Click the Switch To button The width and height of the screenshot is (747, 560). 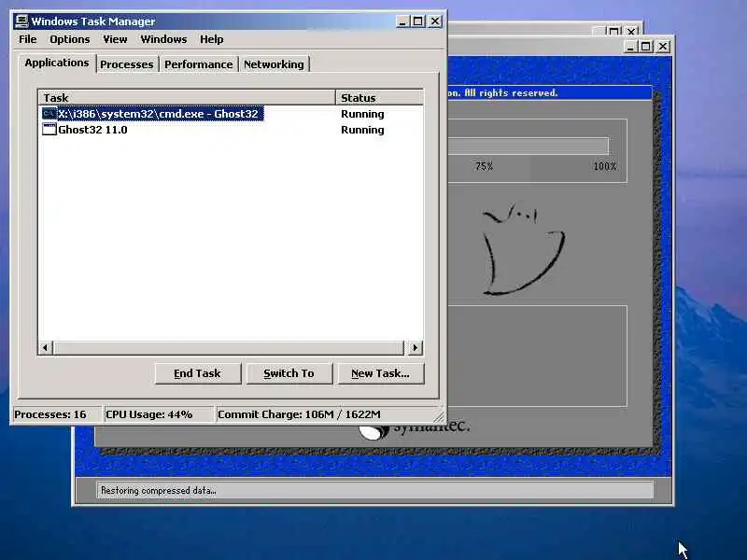(x=289, y=373)
